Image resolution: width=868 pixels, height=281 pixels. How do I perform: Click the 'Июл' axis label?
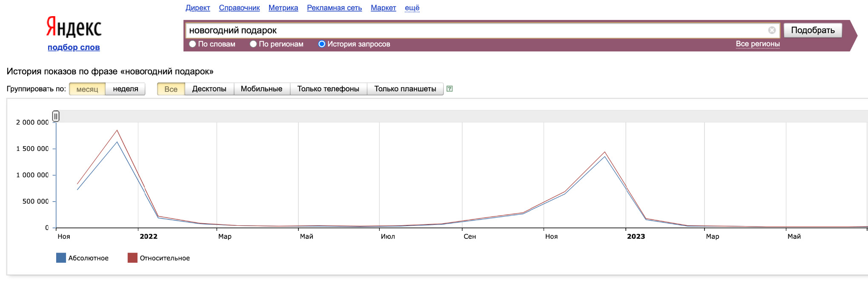(x=388, y=236)
